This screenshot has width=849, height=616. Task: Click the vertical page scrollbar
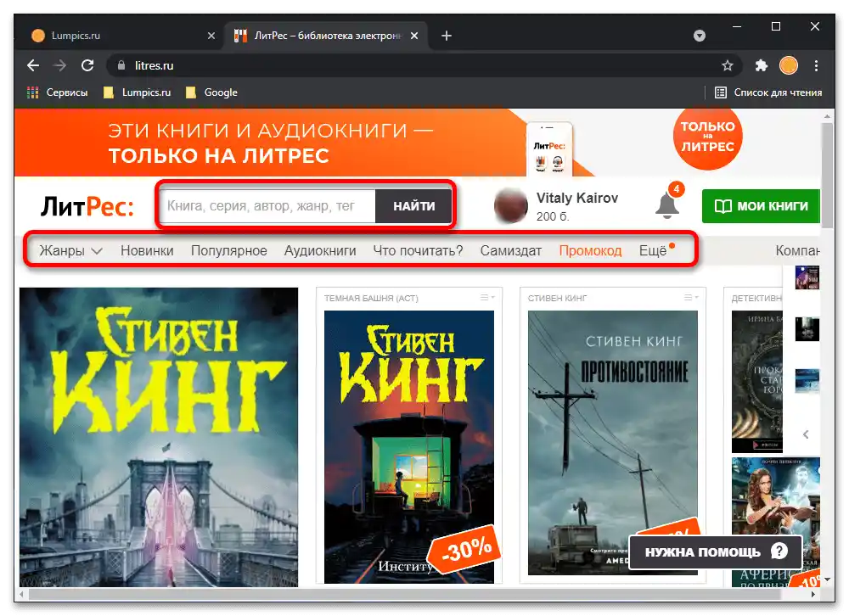[827, 176]
